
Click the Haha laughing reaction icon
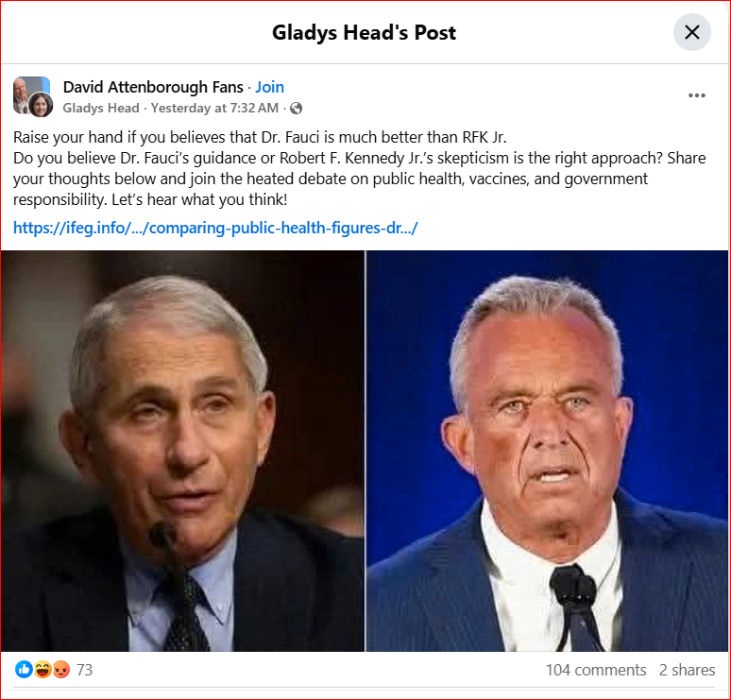pos(42,670)
